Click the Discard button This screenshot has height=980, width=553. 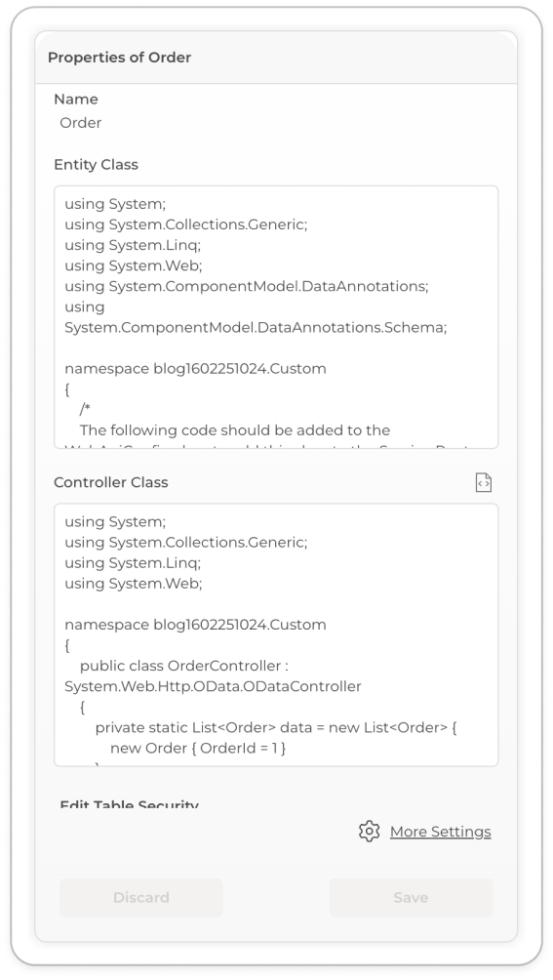(141, 897)
